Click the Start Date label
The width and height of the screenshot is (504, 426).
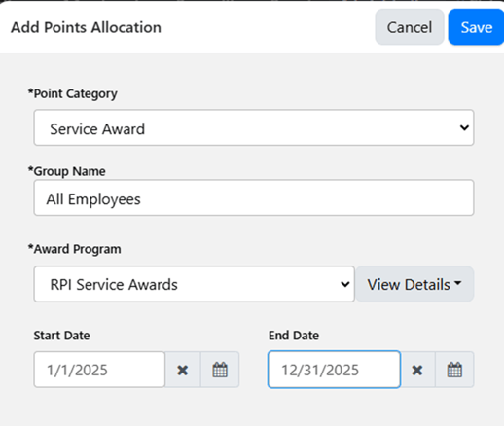pos(62,336)
